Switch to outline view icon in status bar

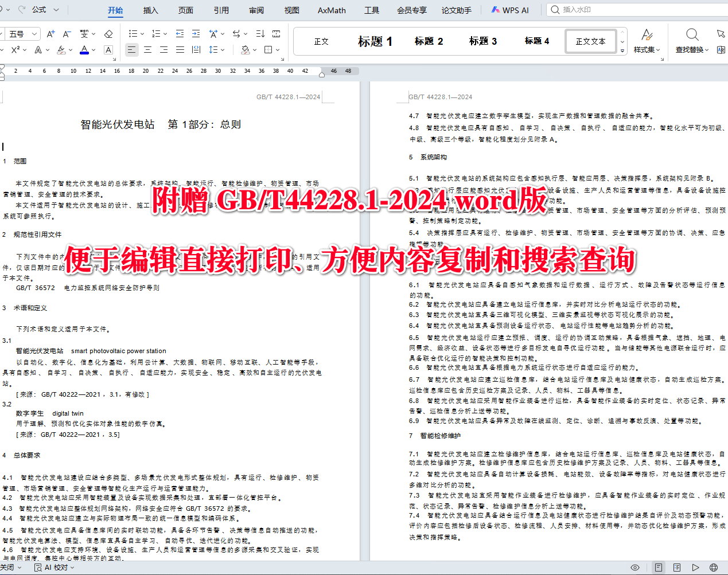(677, 568)
